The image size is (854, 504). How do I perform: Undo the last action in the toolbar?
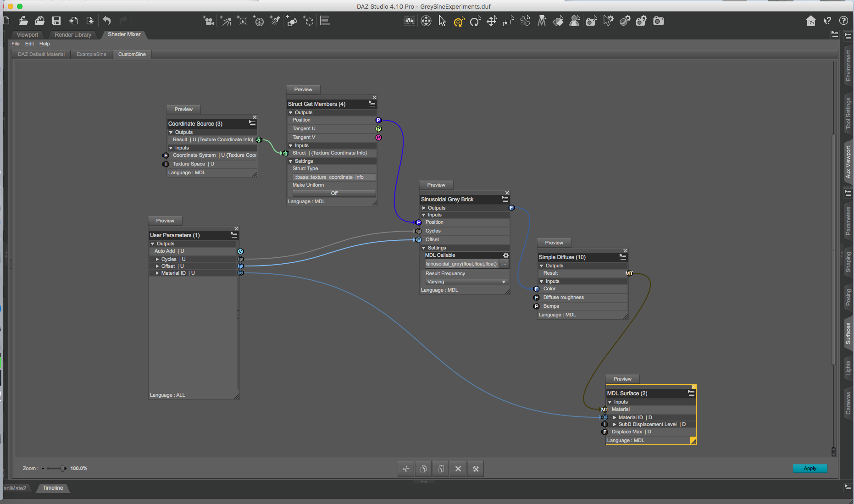point(107,21)
